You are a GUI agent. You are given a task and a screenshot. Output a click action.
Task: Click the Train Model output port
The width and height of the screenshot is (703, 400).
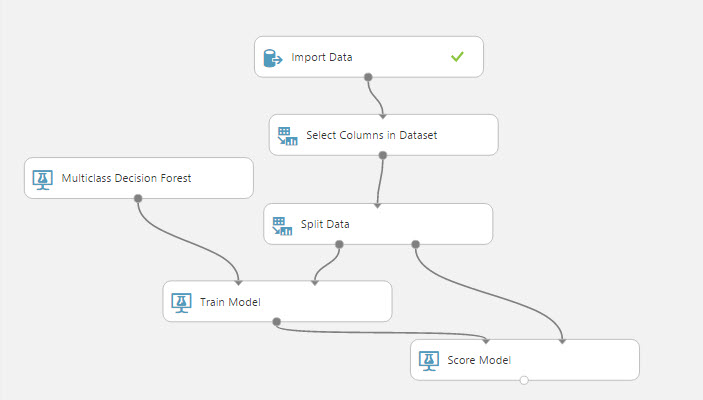coord(277,321)
